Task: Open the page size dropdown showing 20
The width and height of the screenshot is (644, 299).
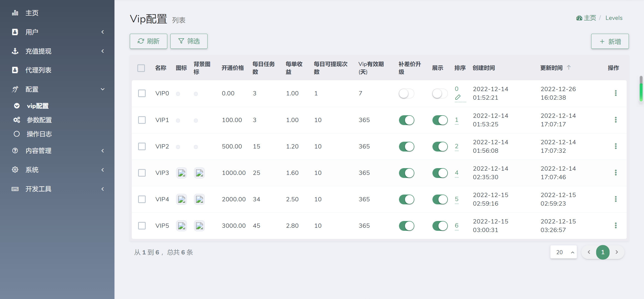Action: (563, 252)
